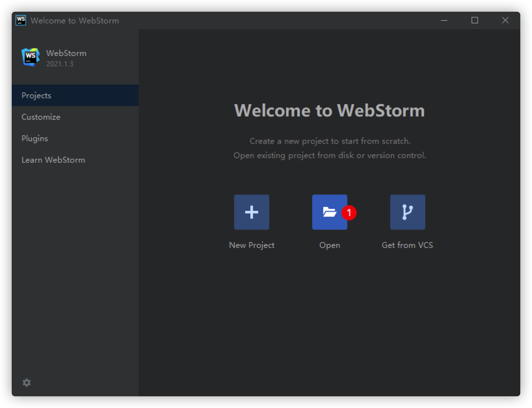Click the New Project plus icon

(251, 212)
